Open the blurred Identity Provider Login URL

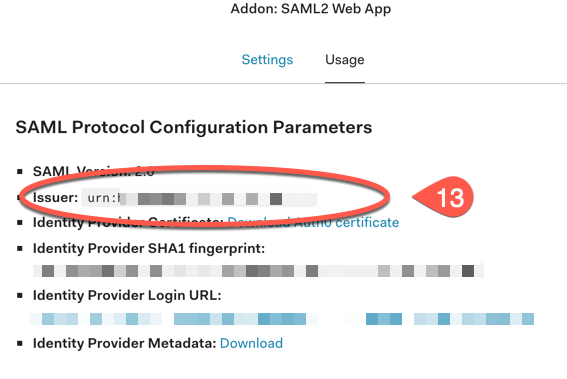click(x=282, y=319)
